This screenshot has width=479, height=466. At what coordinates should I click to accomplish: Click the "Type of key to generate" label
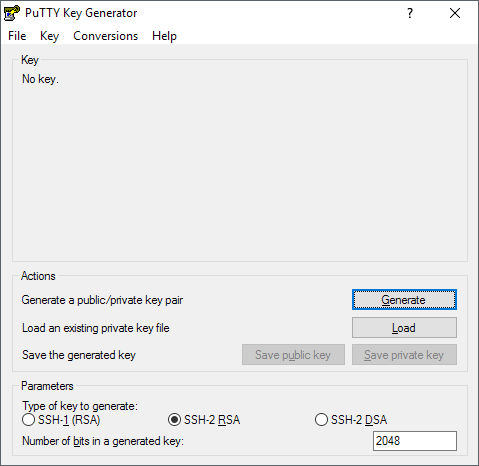click(80, 406)
